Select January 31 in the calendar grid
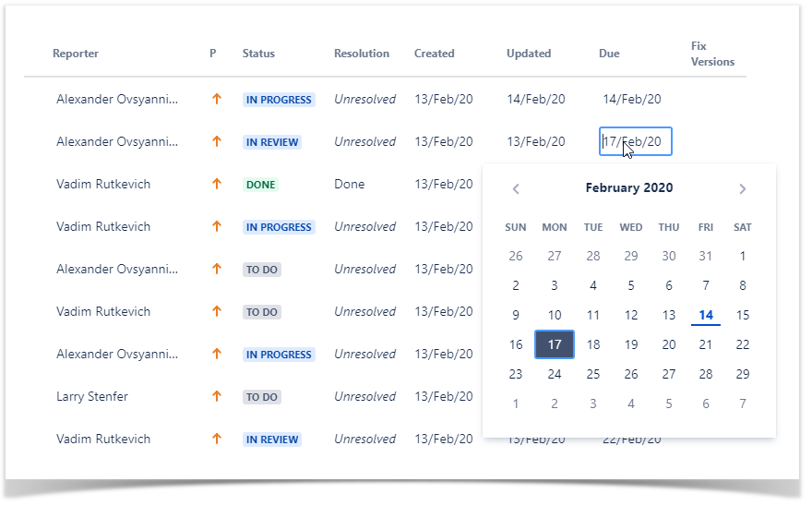 click(706, 256)
